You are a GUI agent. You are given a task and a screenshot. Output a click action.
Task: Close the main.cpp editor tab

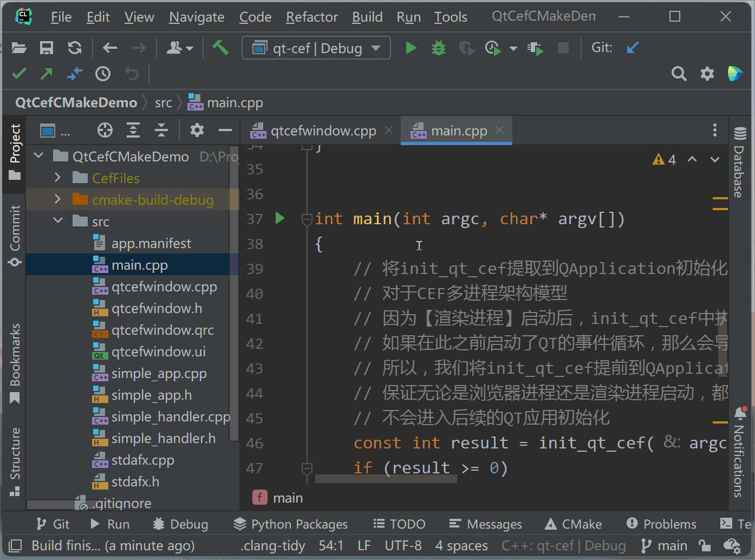[499, 130]
